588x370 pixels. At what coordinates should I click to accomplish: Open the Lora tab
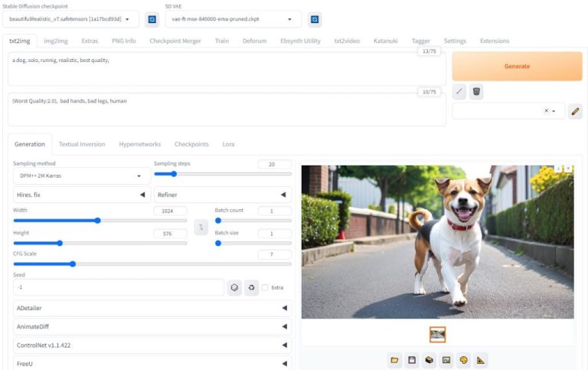(x=228, y=144)
